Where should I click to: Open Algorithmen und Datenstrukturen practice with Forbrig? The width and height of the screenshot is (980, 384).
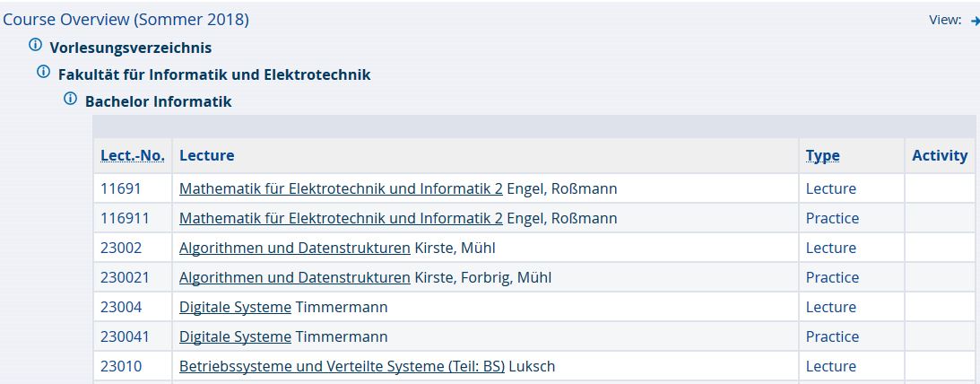point(294,277)
